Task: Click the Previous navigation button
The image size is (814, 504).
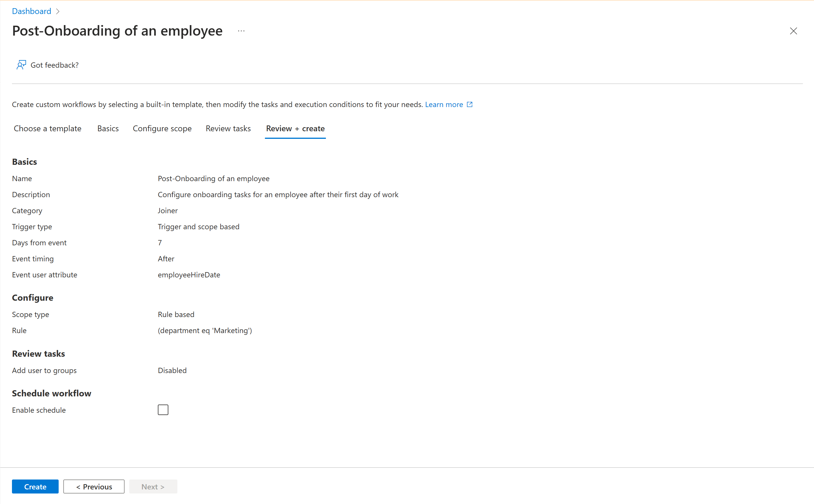Action: pyautogui.click(x=94, y=487)
